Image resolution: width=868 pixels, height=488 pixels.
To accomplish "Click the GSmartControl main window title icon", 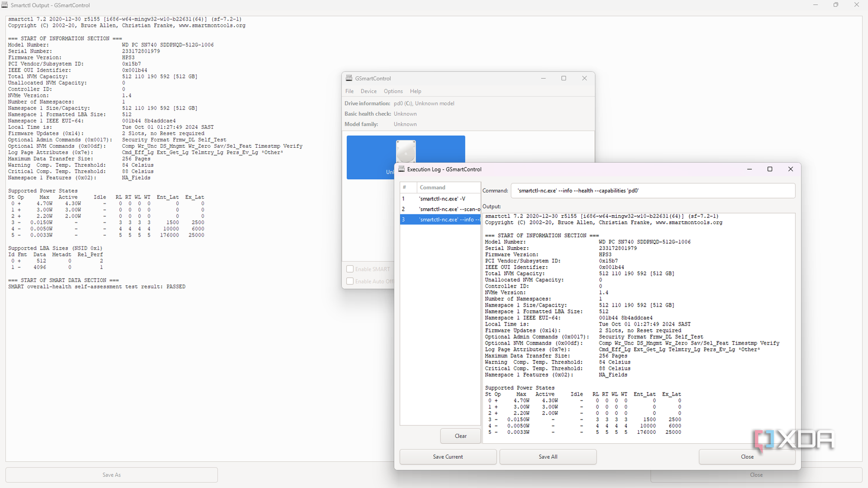I will pos(349,78).
